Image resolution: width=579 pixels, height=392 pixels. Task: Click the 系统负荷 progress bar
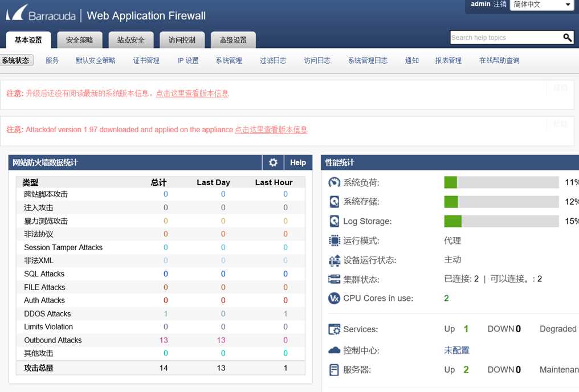(501, 182)
